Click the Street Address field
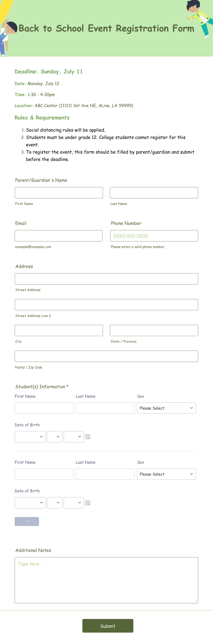The image size is (213, 644). [x=106, y=278]
